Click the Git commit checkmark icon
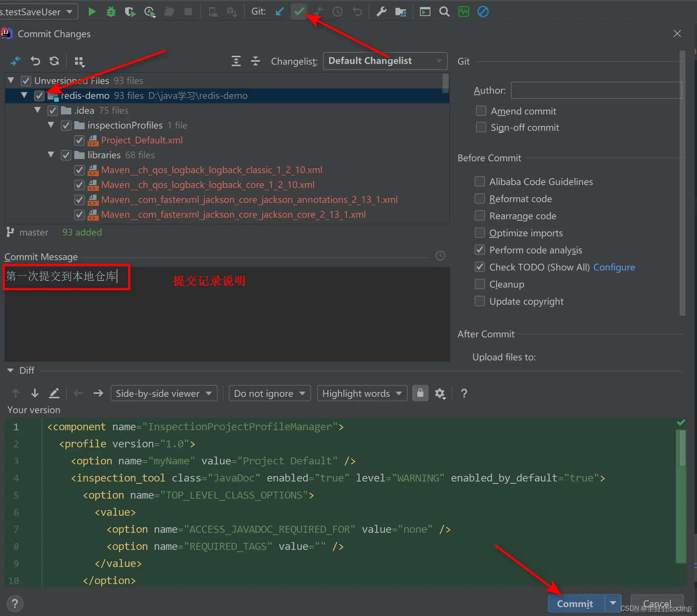Screen dimensions: 697x616 click(299, 12)
